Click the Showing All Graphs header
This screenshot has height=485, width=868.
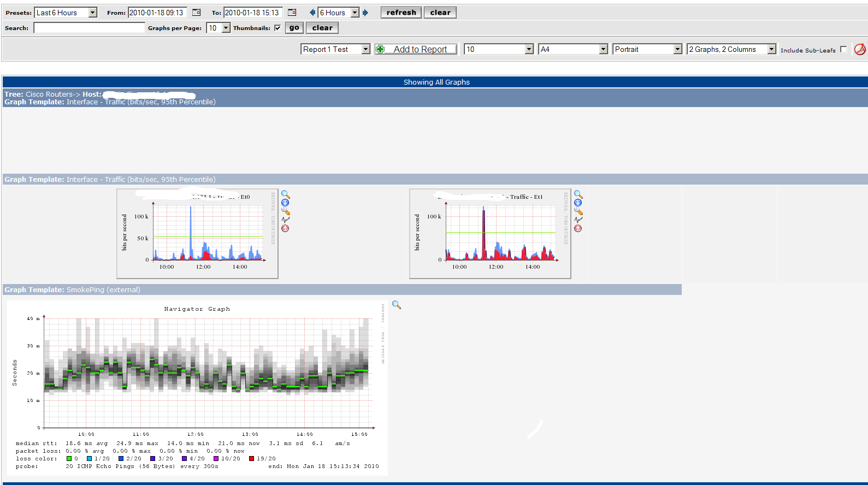click(x=436, y=82)
